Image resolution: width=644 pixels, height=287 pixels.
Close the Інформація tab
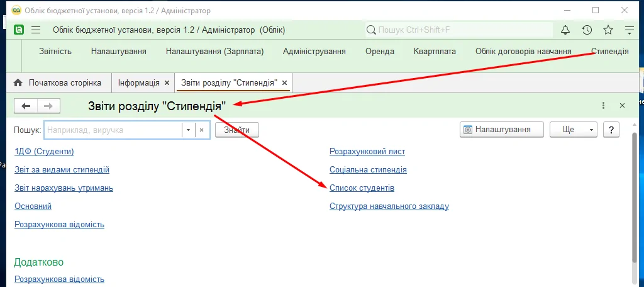pyautogui.click(x=167, y=82)
